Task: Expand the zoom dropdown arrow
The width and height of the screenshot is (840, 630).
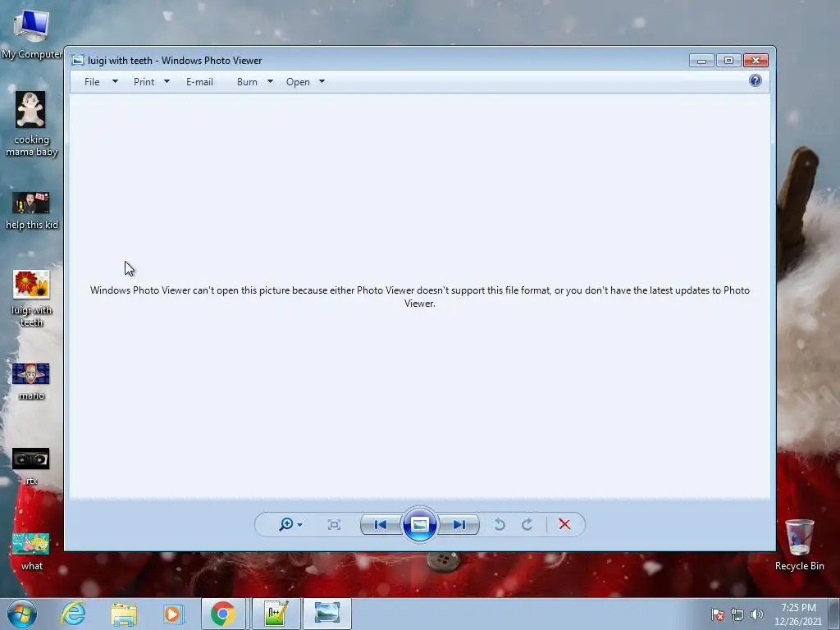Action: (299, 525)
